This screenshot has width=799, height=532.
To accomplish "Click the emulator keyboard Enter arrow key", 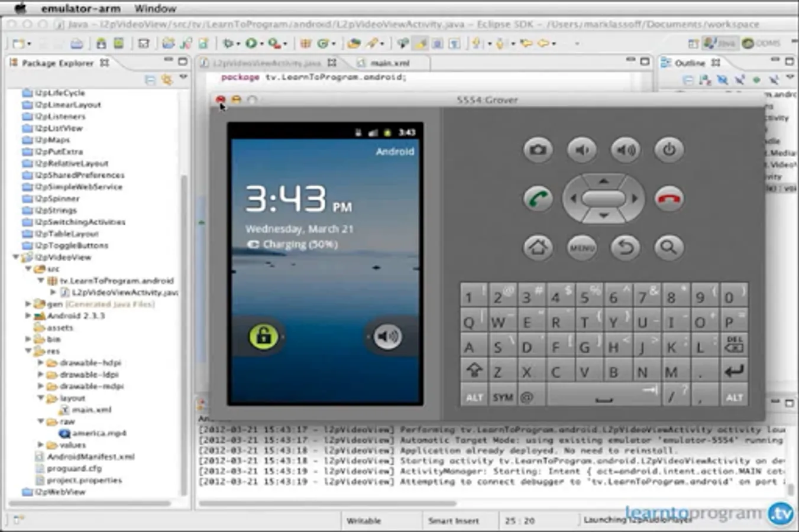I will (x=734, y=371).
